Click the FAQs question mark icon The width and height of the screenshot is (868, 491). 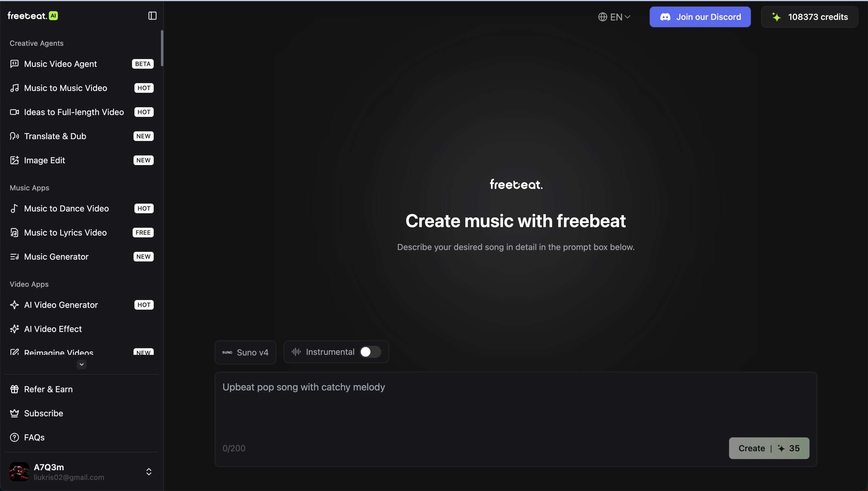point(14,437)
